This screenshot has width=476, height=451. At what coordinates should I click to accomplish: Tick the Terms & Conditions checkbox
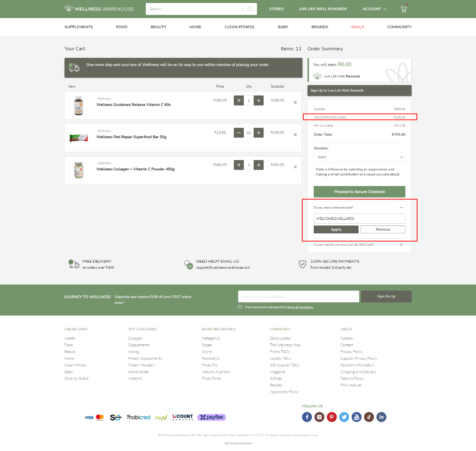click(240, 307)
